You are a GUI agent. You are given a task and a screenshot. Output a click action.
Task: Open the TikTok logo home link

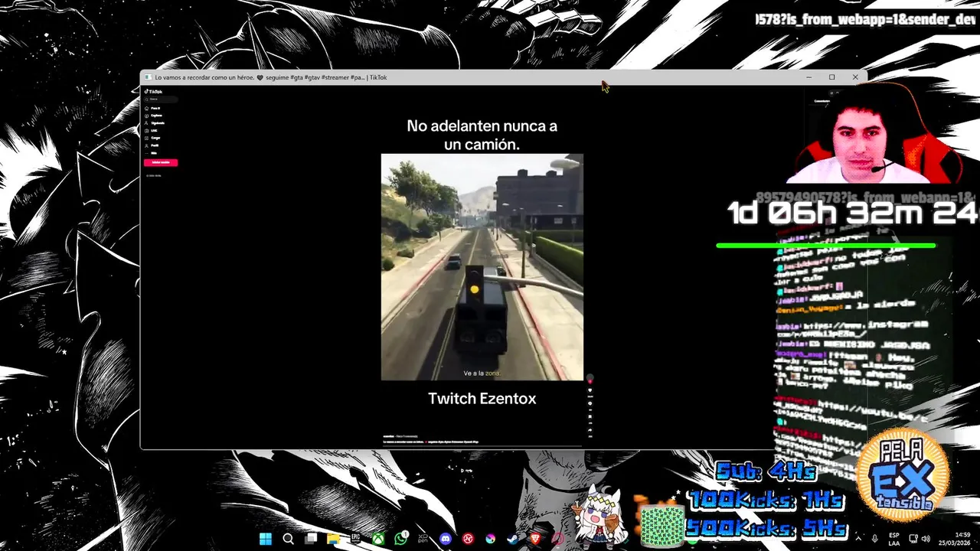pyautogui.click(x=153, y=91)
